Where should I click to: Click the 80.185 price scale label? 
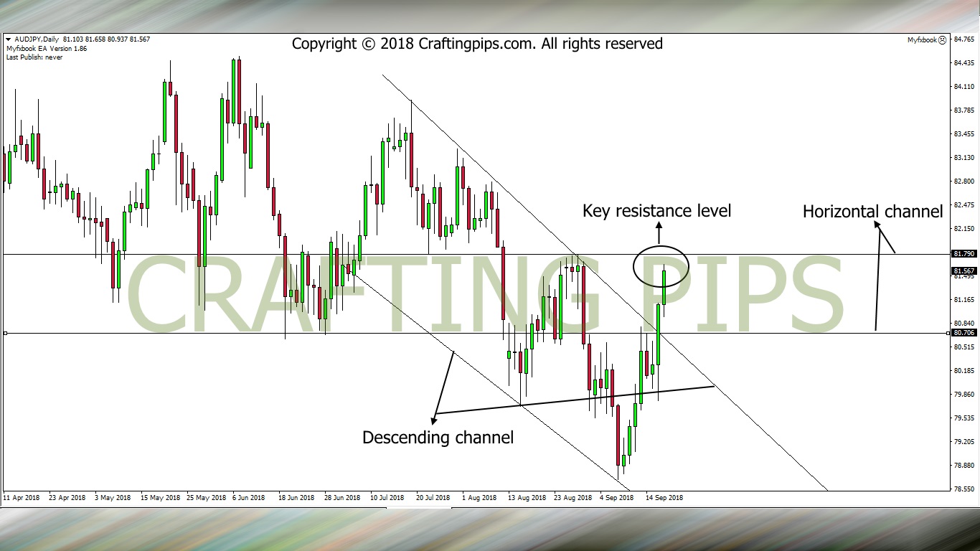click(x=963, y=371)
